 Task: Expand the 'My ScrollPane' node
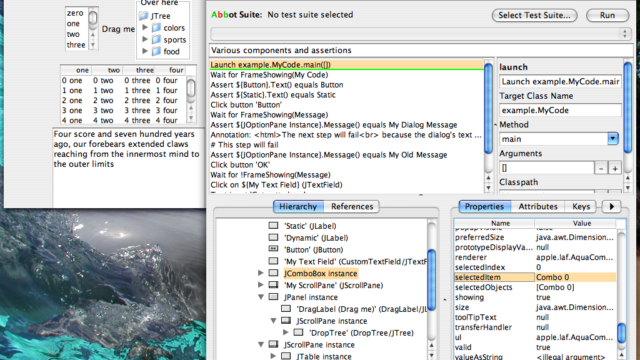[x=261, y=284]
